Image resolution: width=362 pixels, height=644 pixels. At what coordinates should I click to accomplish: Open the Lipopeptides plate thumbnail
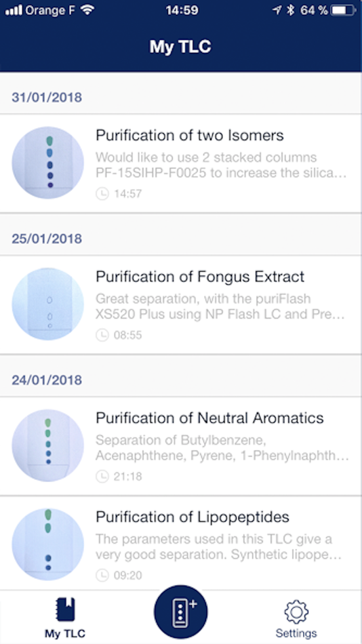(47, 544)
